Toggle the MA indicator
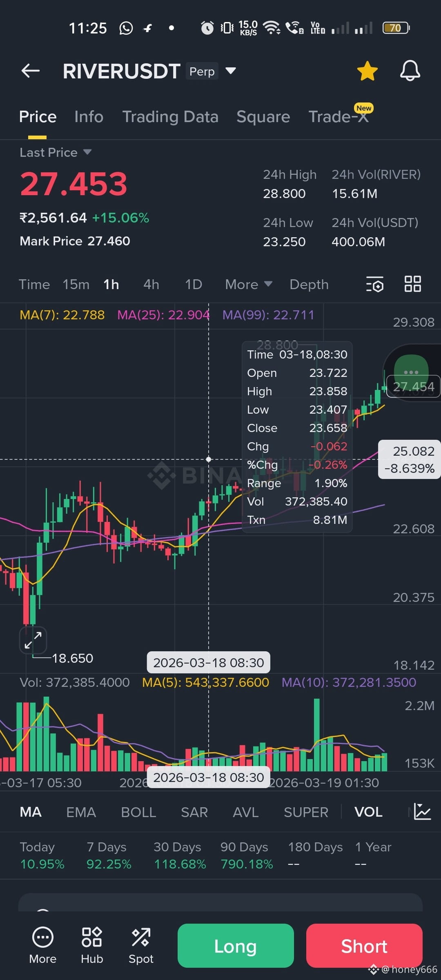The height and width of the screenshot is (980, 441). (31, 812)
